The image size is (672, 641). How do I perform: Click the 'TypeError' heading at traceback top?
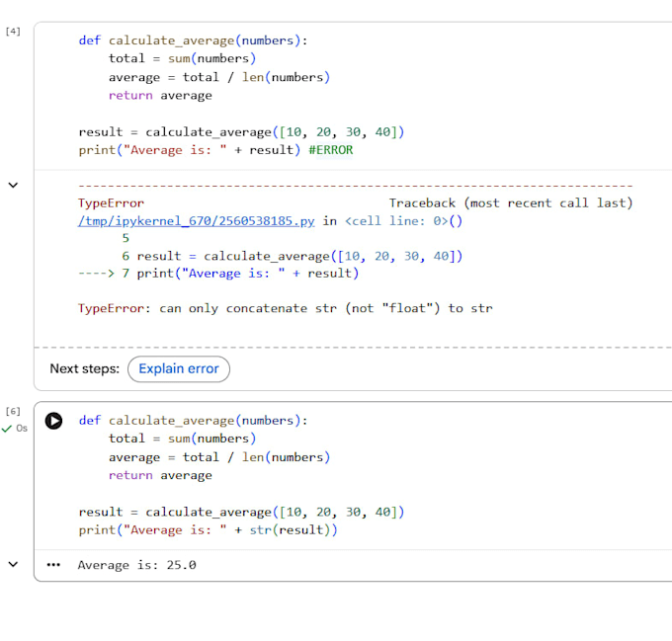point(111,202)
